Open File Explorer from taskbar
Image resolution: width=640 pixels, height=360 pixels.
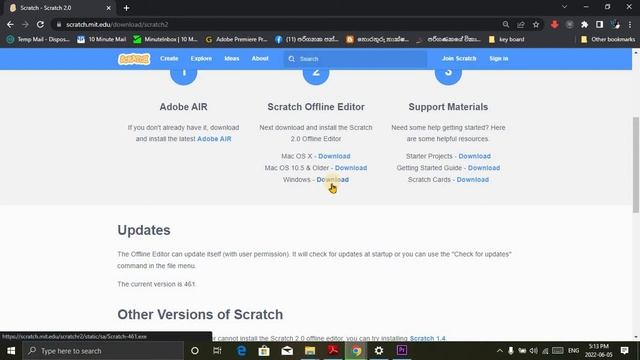[x=310, y=351]
